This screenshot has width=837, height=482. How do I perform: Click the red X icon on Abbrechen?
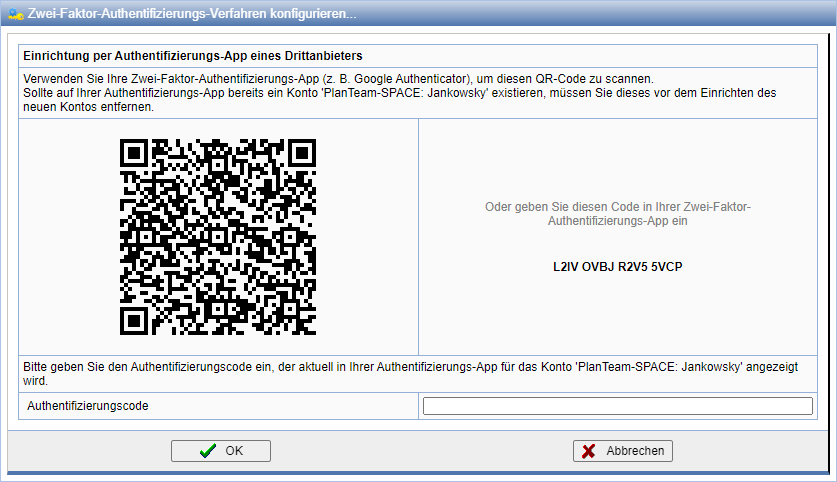590,451
